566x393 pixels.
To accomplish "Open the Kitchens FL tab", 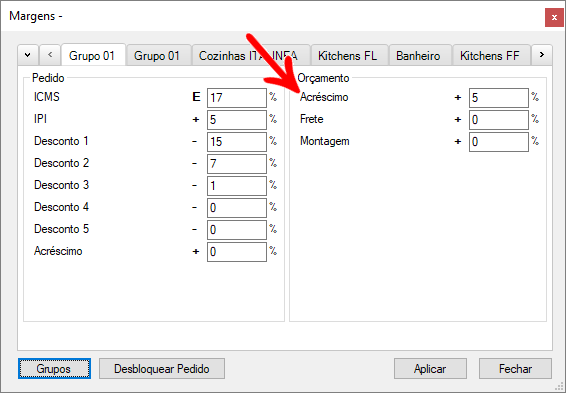I will pyautogui.click(x=349, y=56).
